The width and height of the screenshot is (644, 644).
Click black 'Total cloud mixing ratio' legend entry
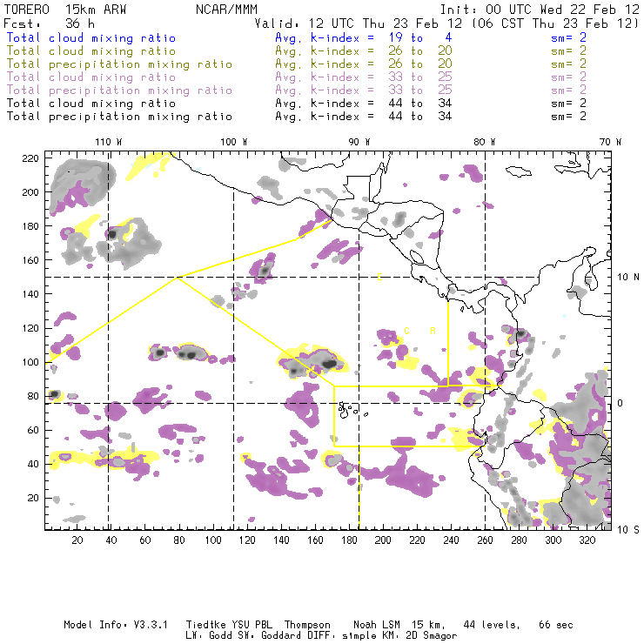91,104
